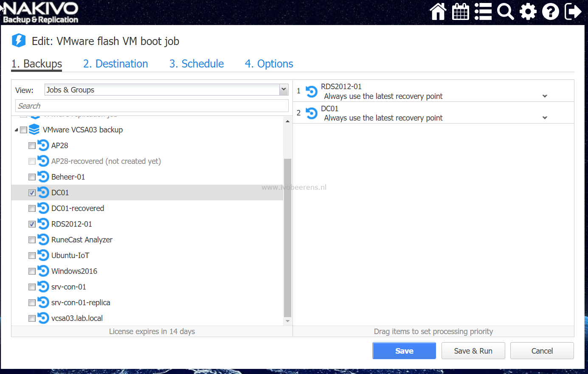The image size is (588, 374).
Task: Click the VMware VCSA03 backup job icon
Action: tap(34, 129)
